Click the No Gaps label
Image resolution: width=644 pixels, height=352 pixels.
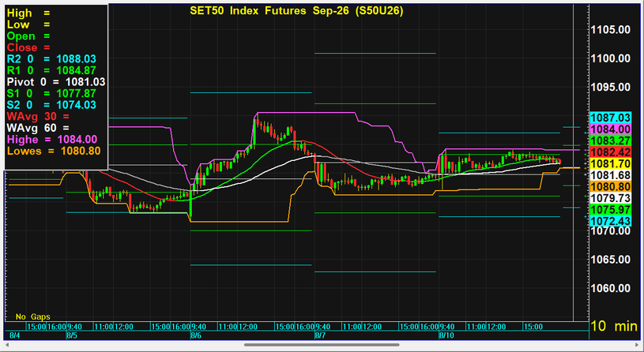click(33, 316)
